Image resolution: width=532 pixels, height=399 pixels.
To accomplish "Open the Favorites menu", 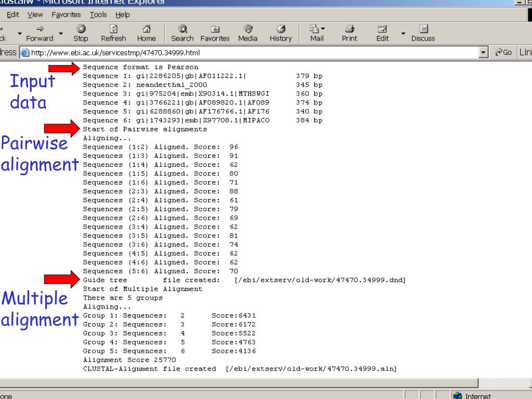I will pos(66,15).
